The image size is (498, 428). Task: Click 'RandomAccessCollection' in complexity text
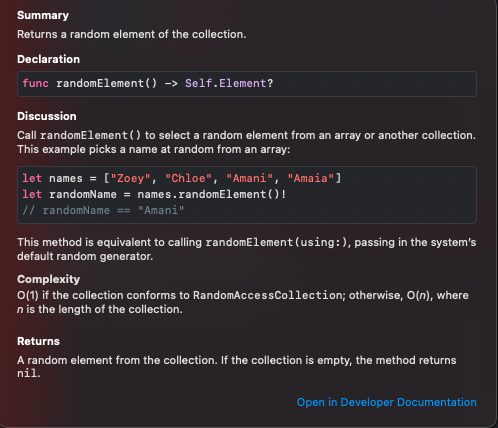[x=268, y=295]
